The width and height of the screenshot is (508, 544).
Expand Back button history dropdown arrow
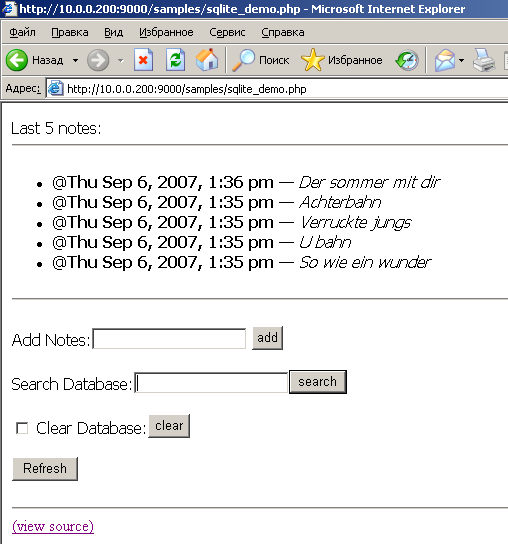pos(75,60)
